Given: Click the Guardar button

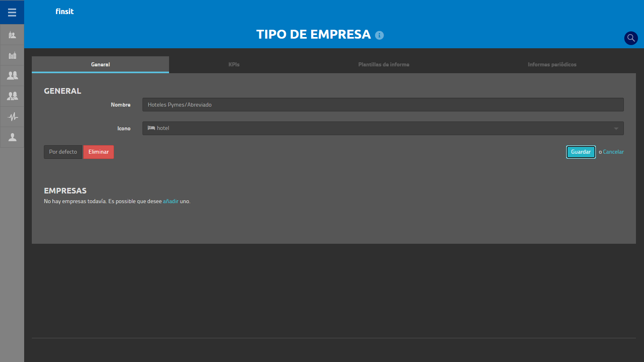Looking at the screenshot, I should point(581,152).
